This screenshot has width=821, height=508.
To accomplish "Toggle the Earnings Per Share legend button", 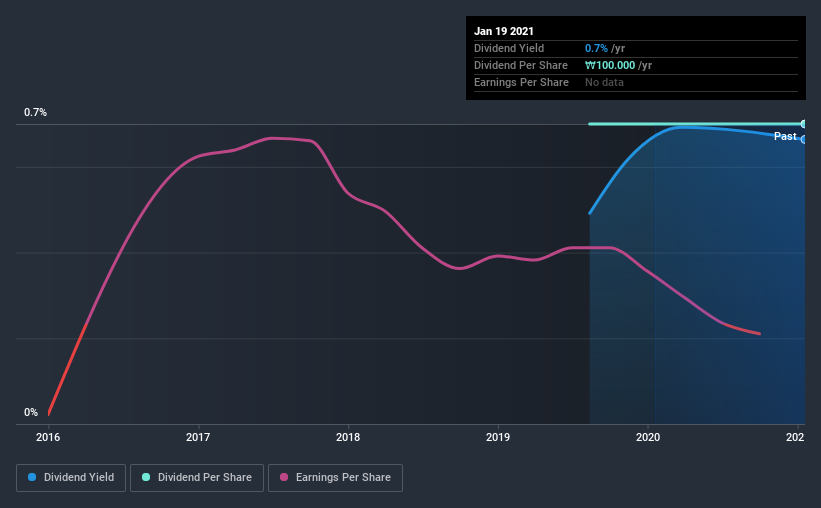I will (x=335, y=478).
